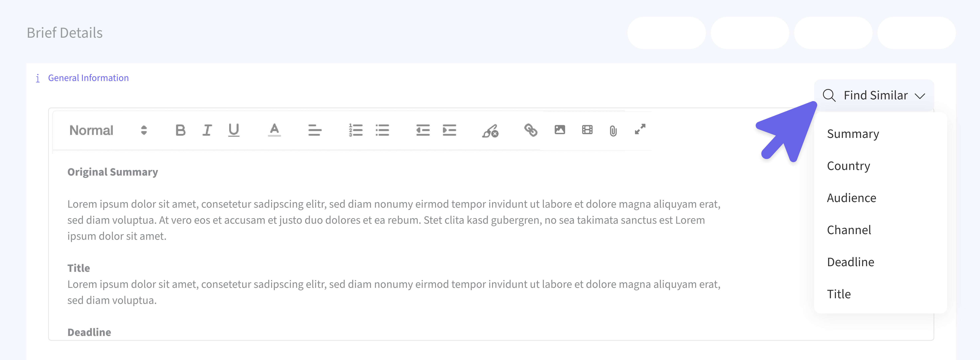Insert a numbered list

click(356, 130)
